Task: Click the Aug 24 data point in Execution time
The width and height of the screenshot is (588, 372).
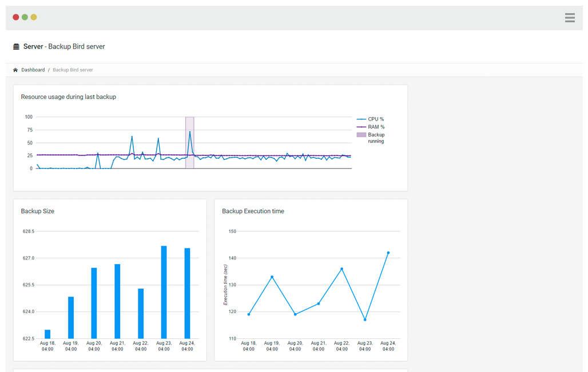Action: coord(388,253)
